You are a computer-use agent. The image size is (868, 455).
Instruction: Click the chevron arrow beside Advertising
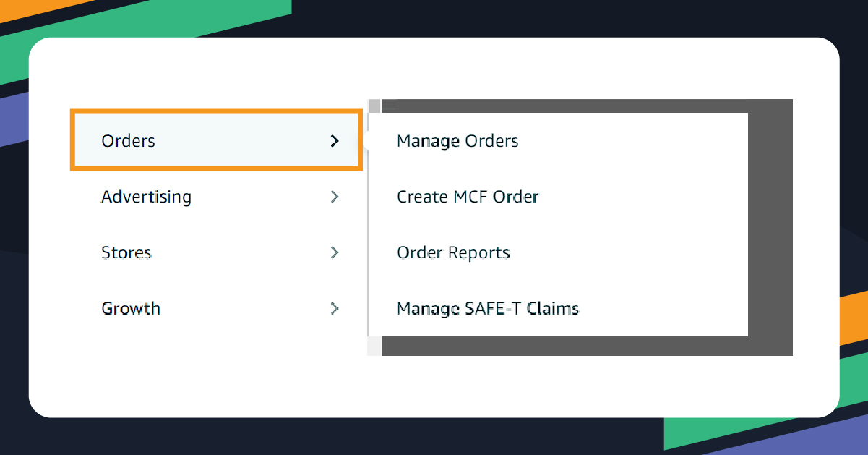334,196
